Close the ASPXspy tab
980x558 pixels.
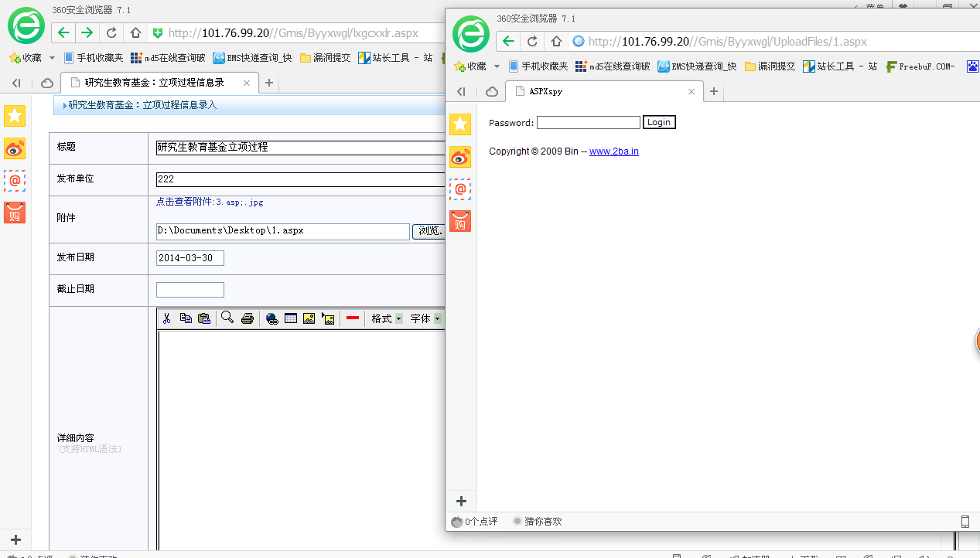(x=691, y=91)
